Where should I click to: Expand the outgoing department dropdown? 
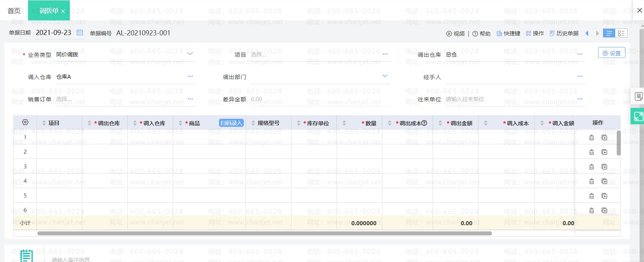[385, 76]
